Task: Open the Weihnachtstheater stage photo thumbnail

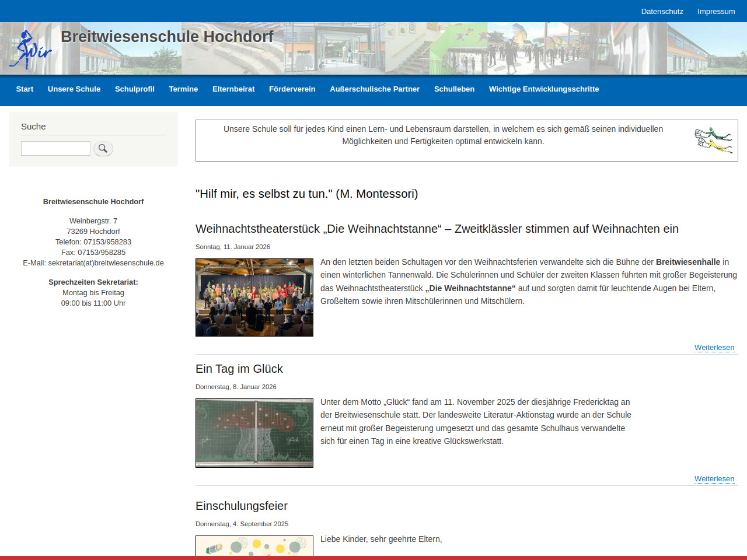Action: click(x=254, y=297)
